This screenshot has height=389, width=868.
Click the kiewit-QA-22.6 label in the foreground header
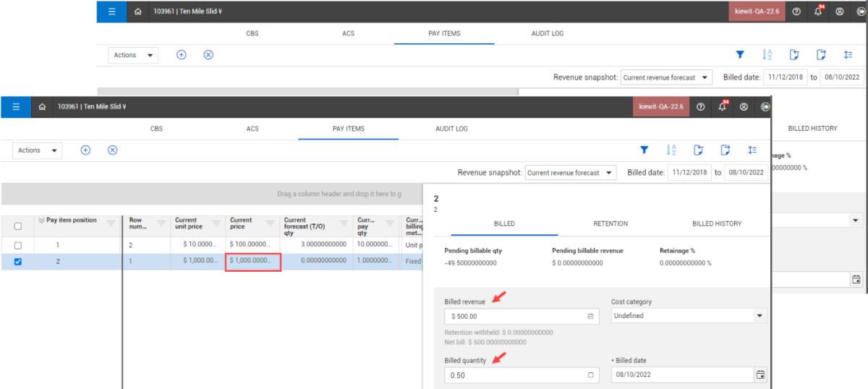(661, 107)
